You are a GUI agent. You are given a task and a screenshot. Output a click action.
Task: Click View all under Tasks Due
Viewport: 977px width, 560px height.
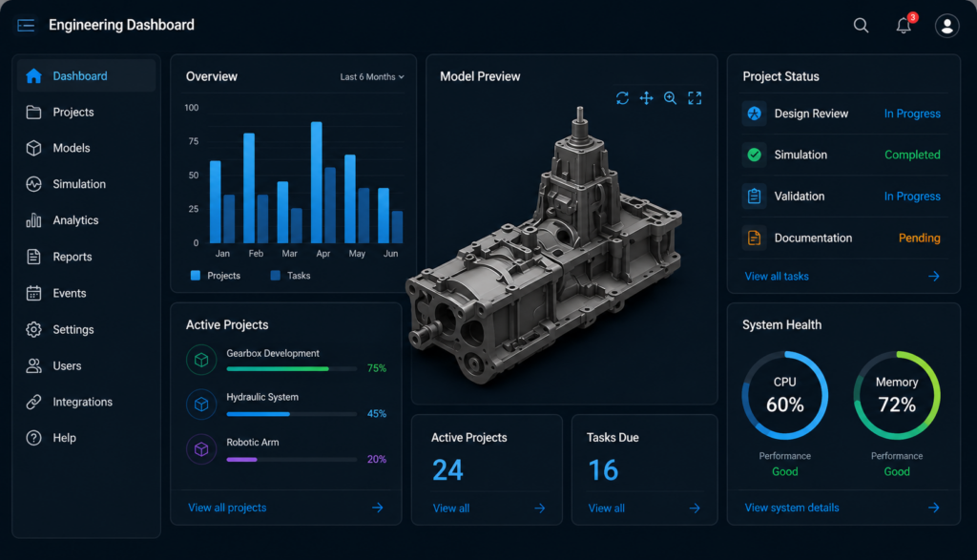(606, 508)
